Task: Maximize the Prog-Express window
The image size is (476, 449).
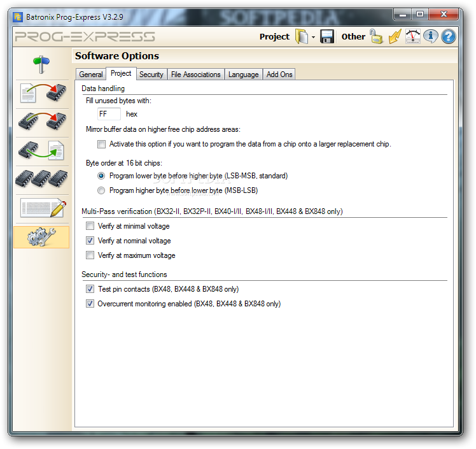Action: tap(420, 14)
